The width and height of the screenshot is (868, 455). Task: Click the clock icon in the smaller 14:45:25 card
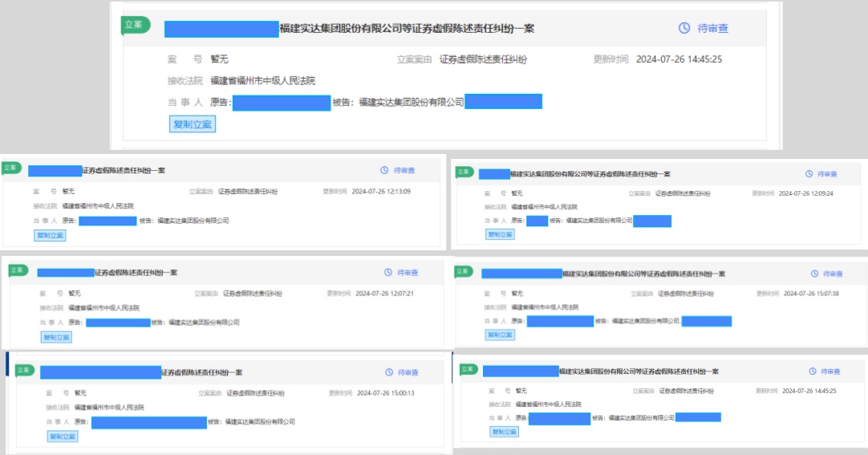(812, 372)
